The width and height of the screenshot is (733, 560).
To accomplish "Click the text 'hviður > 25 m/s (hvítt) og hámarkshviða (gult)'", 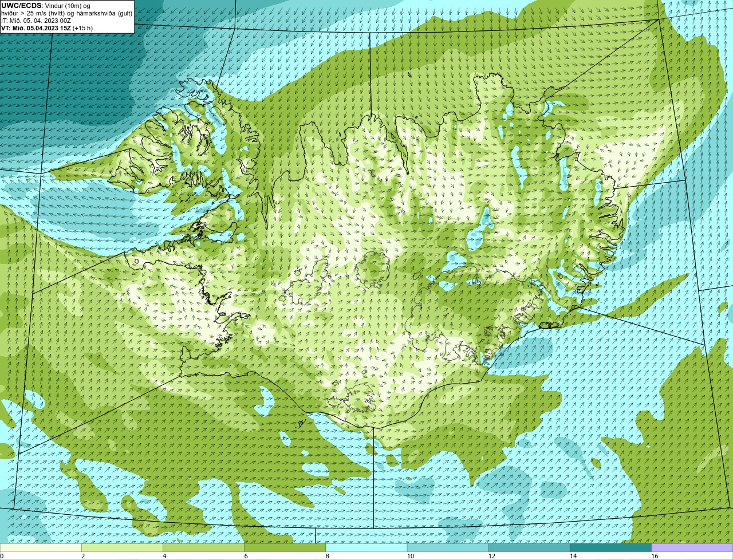I will (x=66, y=13).
